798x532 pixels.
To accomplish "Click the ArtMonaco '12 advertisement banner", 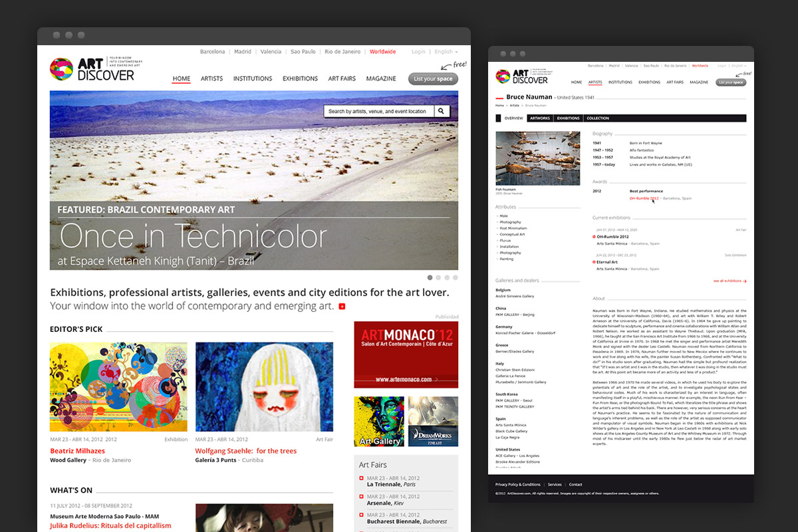I will (406, 354).
